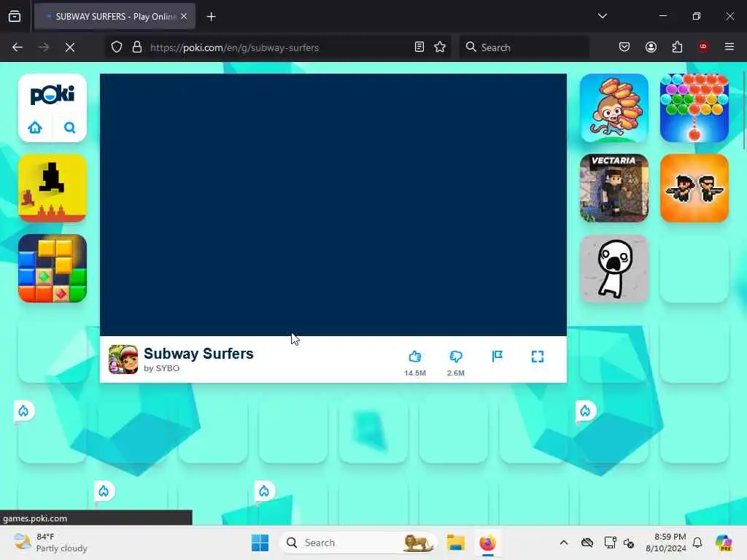
Task: Click the 2.6M dislikes count
Action: click(x=456, y=373)
